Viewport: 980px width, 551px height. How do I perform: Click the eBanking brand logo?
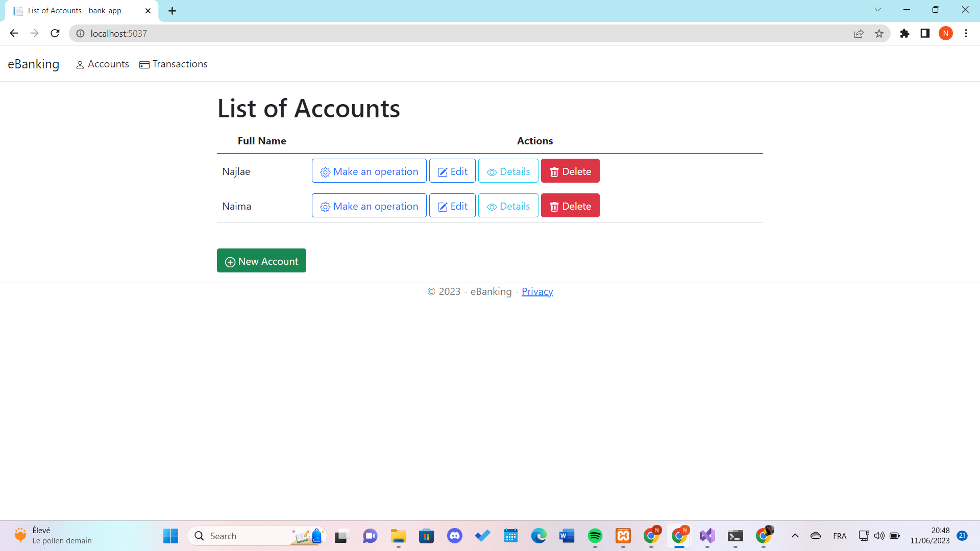[x=34, y=64]
